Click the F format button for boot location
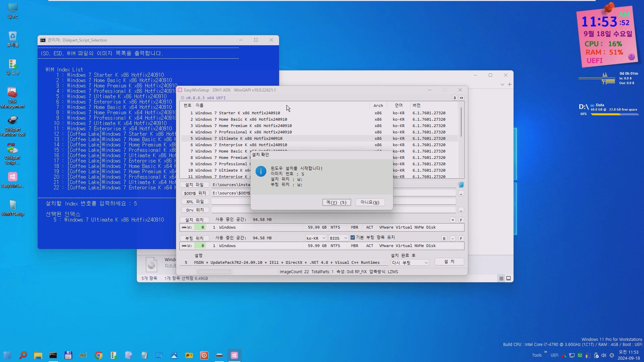The height and width of the screenshot is (362, 644). tap(461, 239)
